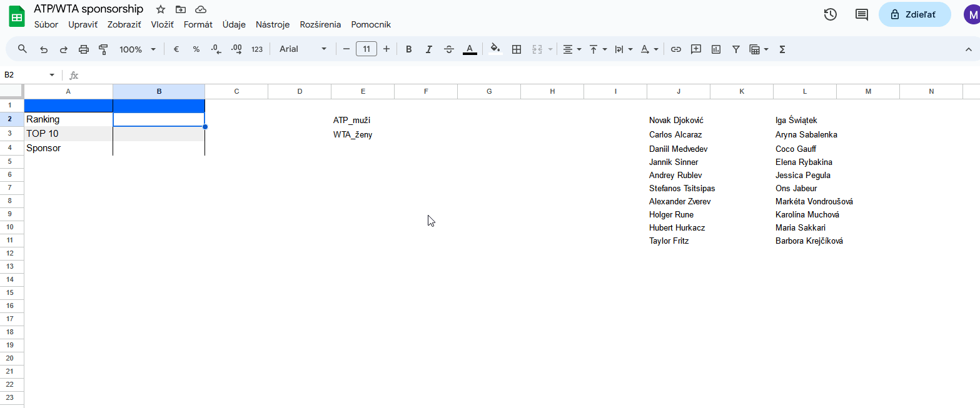
Task: Increase decimal places
Action: point(236,49)
